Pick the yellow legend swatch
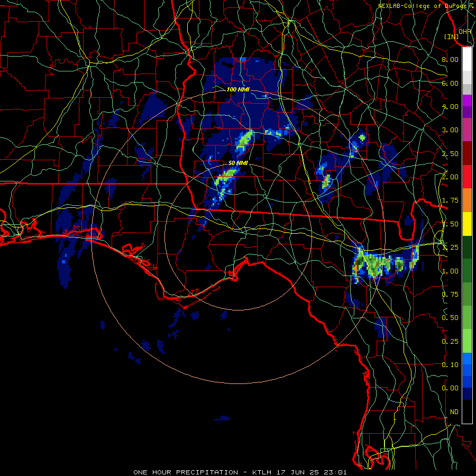The image size is (476, 476). point(467,224)
